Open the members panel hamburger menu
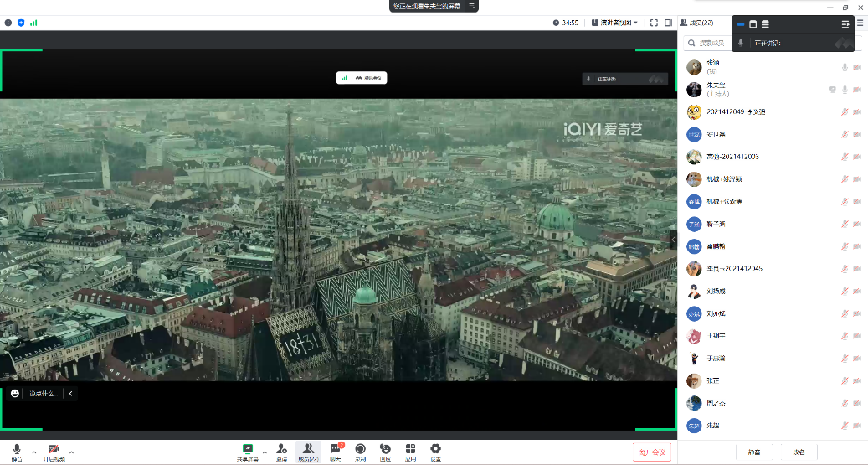This screenshot has width=868, height=465. (860, 23)
